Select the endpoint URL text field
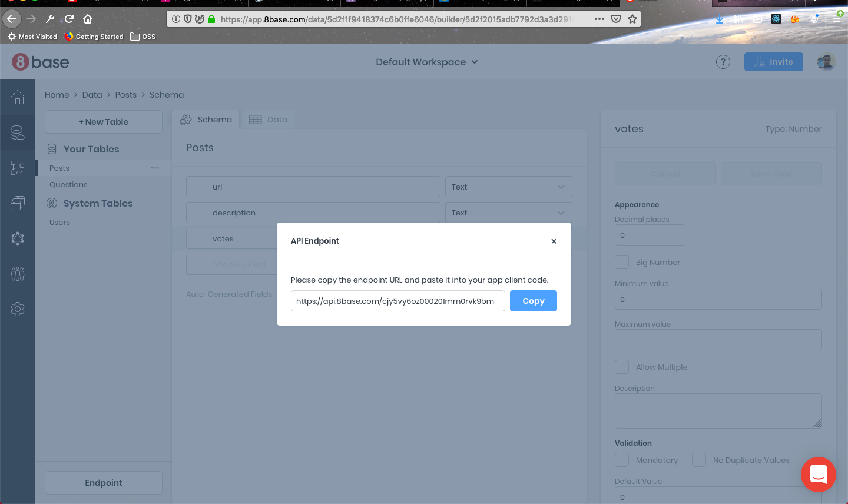 pos(397,301)
